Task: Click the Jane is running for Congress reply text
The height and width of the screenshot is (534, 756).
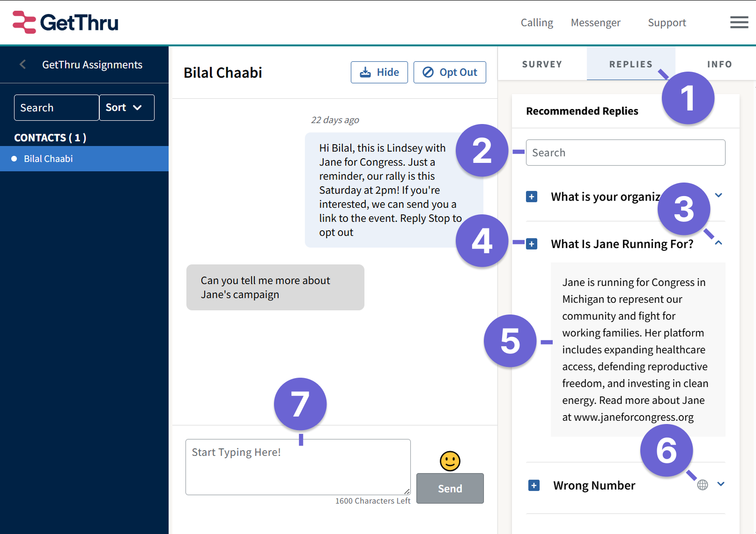Action: click(638, 350)
